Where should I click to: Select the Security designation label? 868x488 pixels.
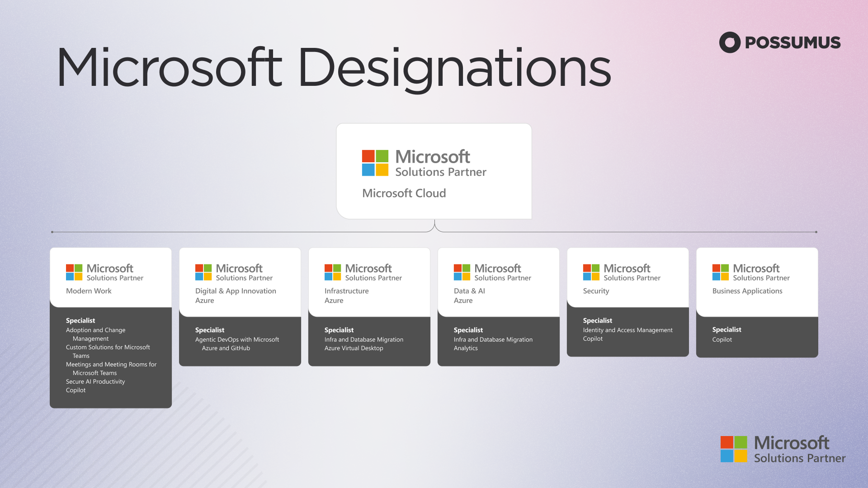596,291
